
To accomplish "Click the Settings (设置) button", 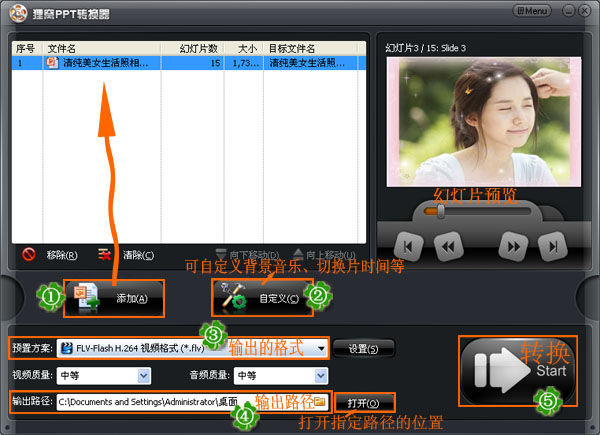I will 364,349.
